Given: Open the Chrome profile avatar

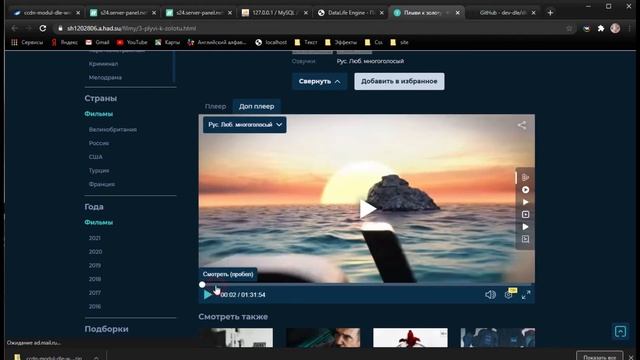Looking at the screenshot, I should (615, 28).
